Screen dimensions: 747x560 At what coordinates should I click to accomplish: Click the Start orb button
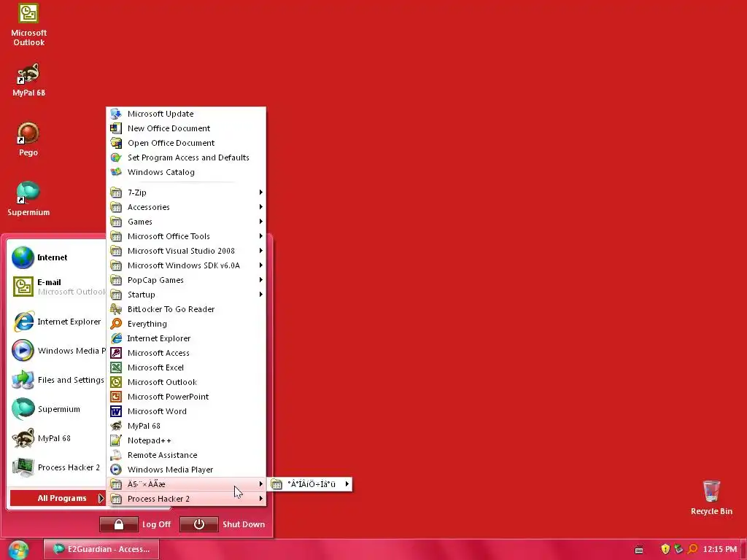click(18, 550)
